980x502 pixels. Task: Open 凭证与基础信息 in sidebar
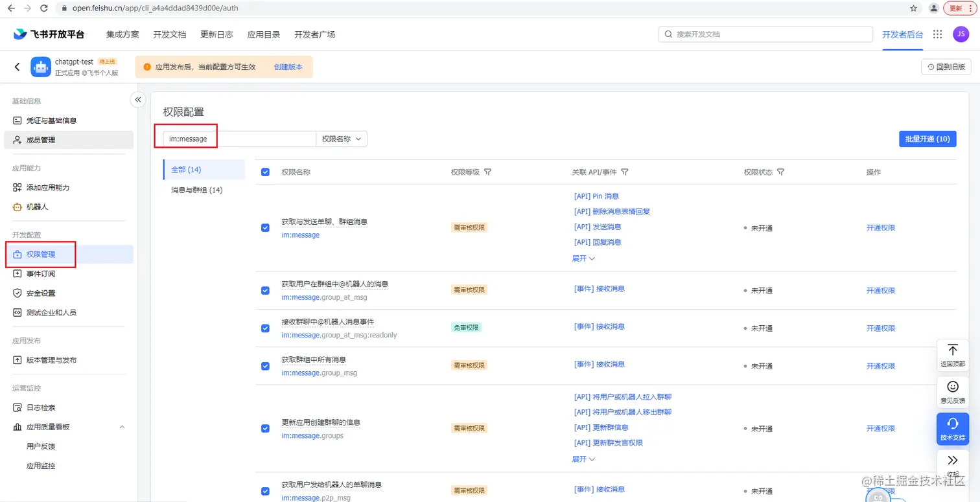(x=69, y=120)
